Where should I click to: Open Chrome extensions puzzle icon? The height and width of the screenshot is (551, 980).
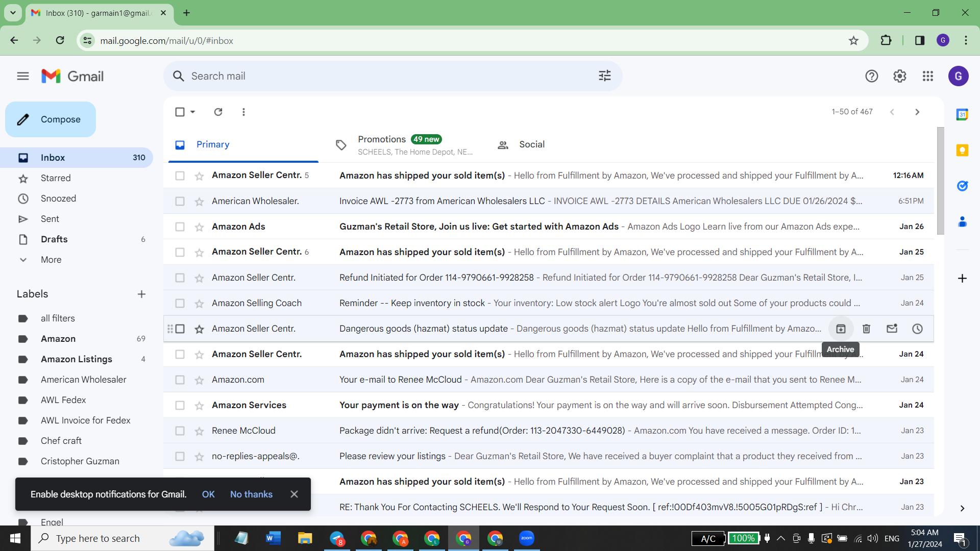click(886, 40)
